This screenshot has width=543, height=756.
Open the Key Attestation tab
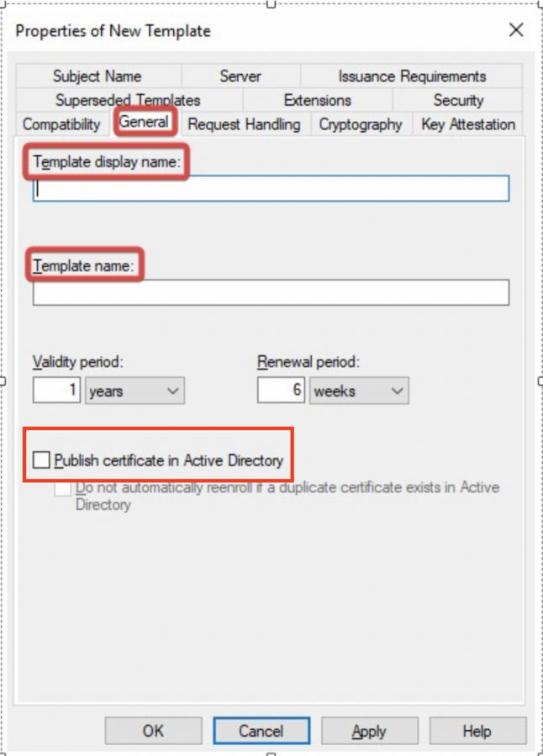coord(468,124)
